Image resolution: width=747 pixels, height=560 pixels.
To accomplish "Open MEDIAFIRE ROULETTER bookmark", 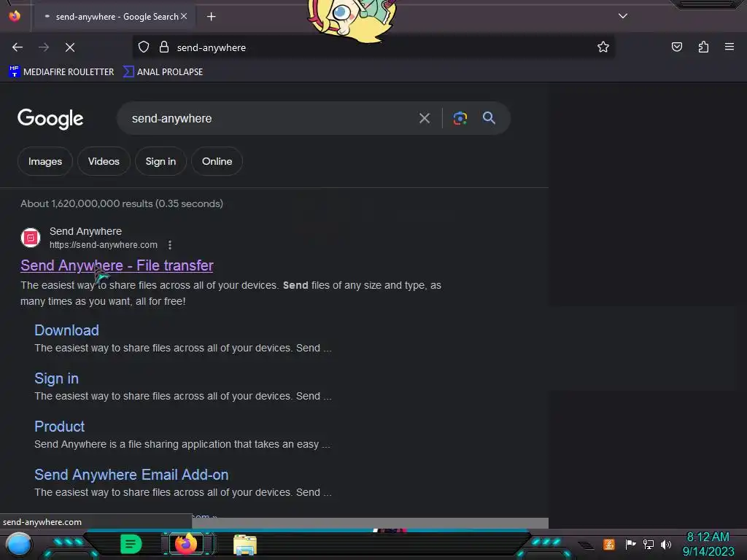I will (x=61, y=72).
